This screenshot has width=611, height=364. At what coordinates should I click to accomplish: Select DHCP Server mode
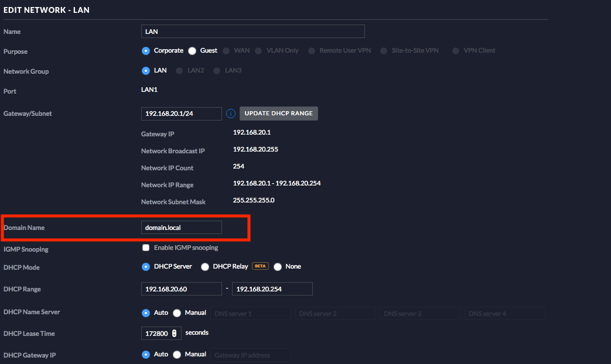coord(146,267)
